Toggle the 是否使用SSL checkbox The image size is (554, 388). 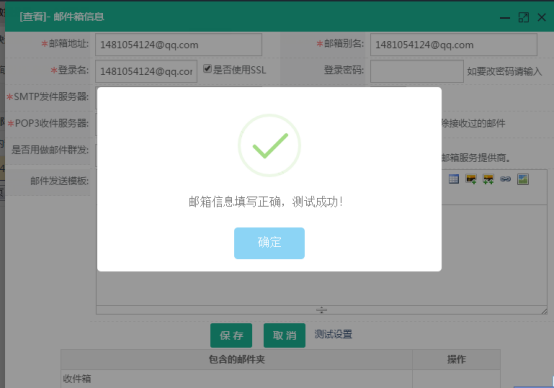click(207, 69)
